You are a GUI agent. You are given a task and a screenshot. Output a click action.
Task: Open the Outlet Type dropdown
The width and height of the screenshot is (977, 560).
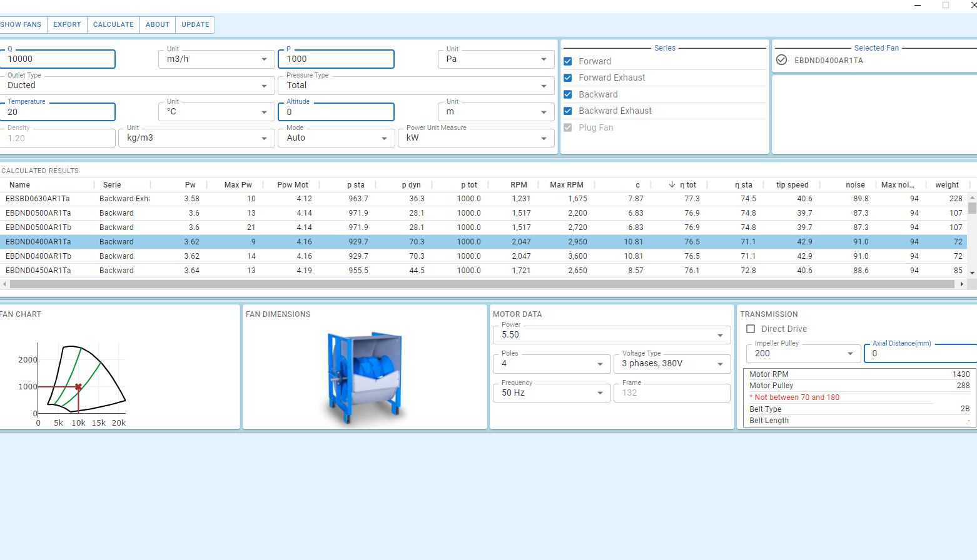tap(136, 86)
